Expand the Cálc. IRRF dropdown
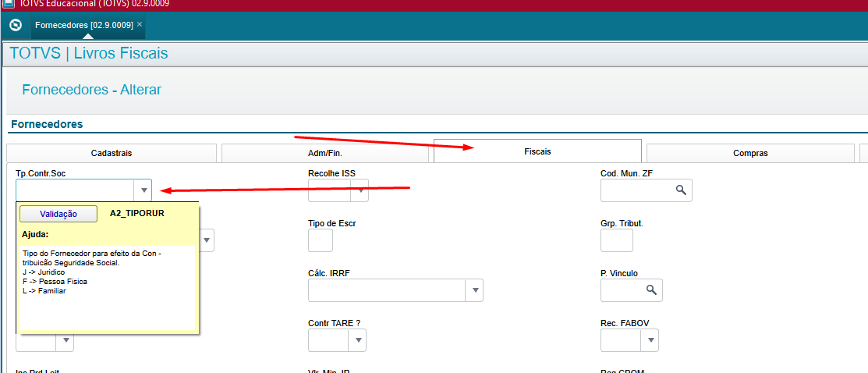 click(474, 290)
